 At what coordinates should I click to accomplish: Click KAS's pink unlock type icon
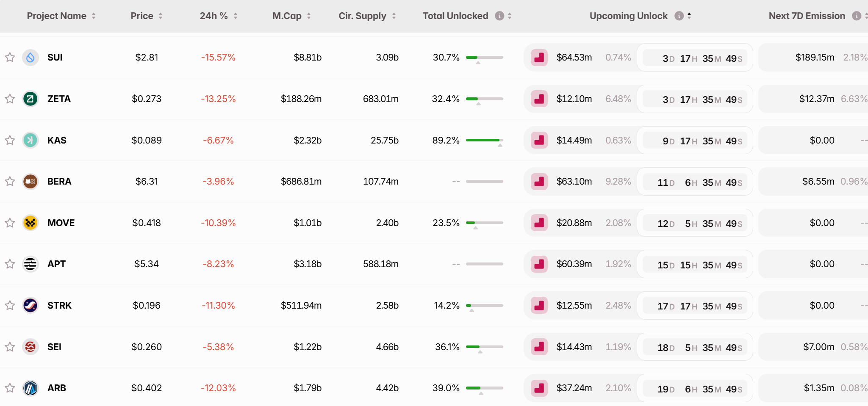[539, 140]
